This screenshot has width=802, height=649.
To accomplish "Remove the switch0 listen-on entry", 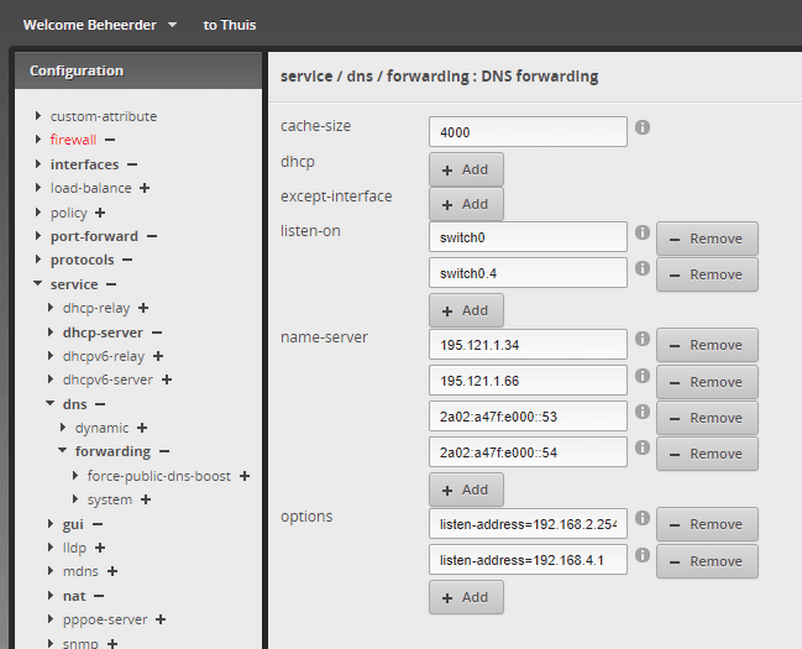I will click(706, 239).
